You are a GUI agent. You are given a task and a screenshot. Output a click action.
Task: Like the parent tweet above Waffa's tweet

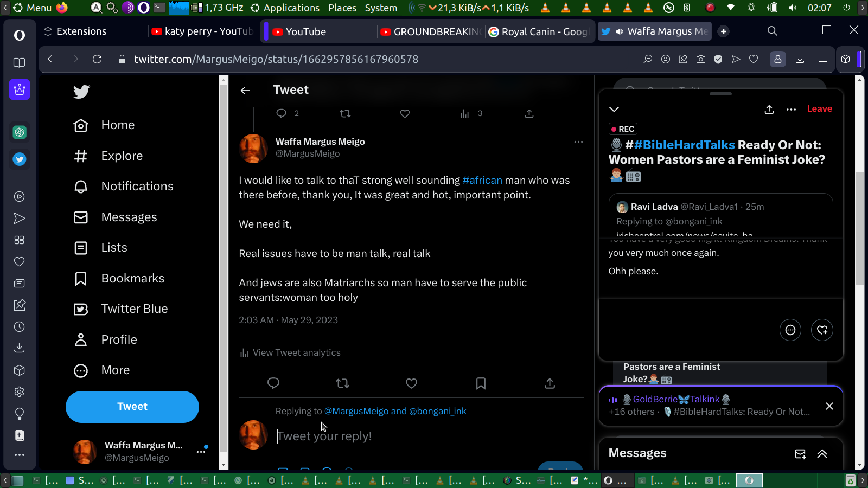coord(405,113)
